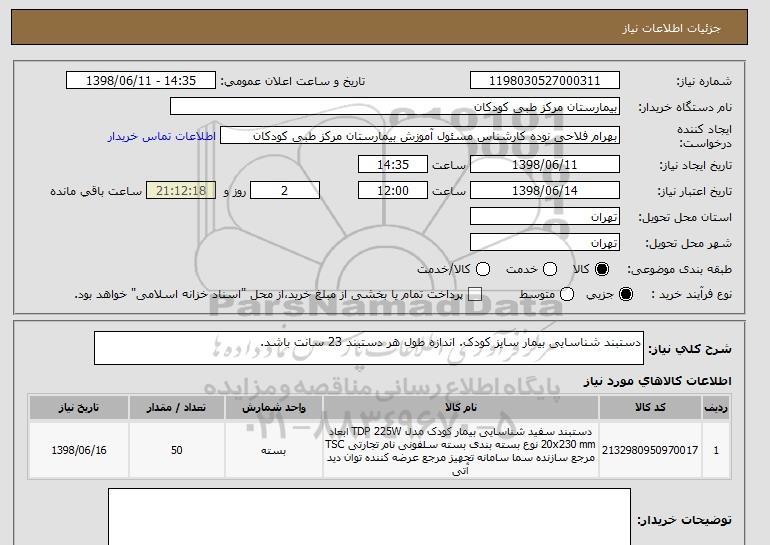Click the استان محل تحویل label

pos(685,218)
